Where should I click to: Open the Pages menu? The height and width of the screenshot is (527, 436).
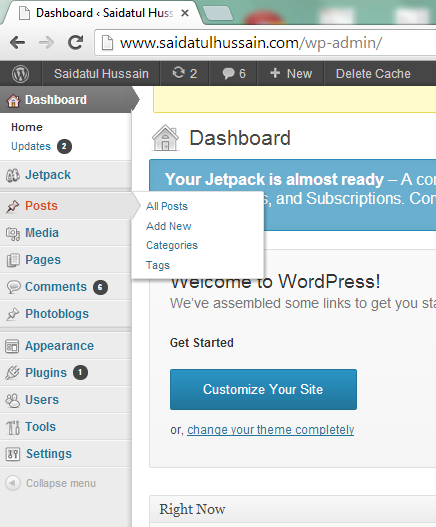43,260
